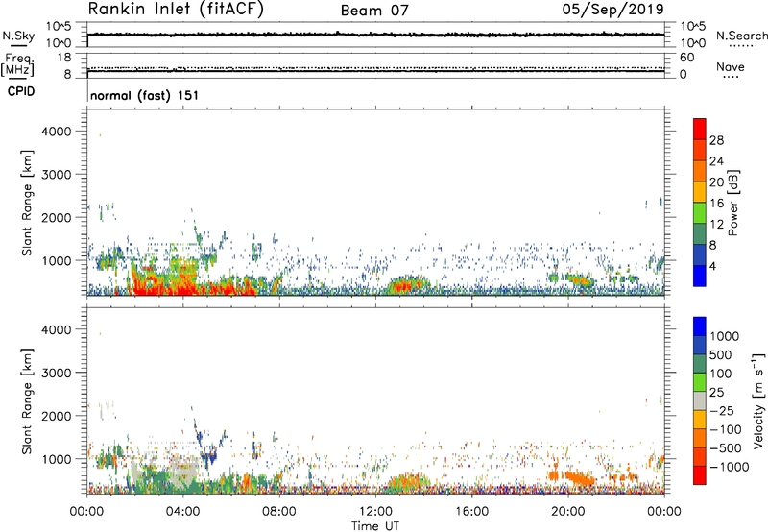Click the '12:00' time axis tick label
This screenshot has height=532, width=768.
click(x=375, y=512)
